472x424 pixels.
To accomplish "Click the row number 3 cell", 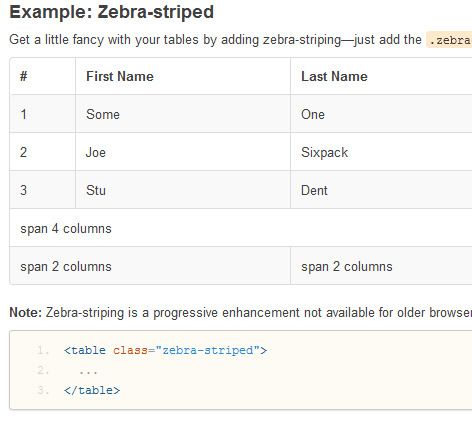I will pos(43,190).
